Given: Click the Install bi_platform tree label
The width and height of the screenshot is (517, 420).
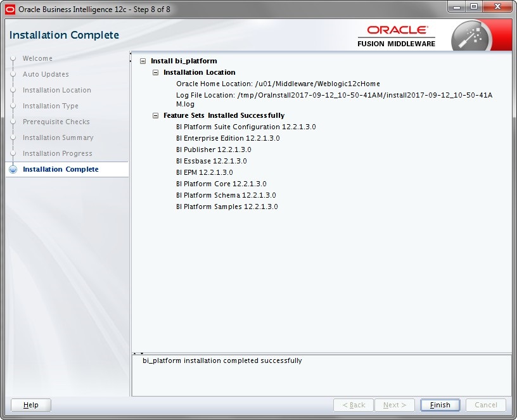Looking at the screenshot, I should (x=184, y=61).
